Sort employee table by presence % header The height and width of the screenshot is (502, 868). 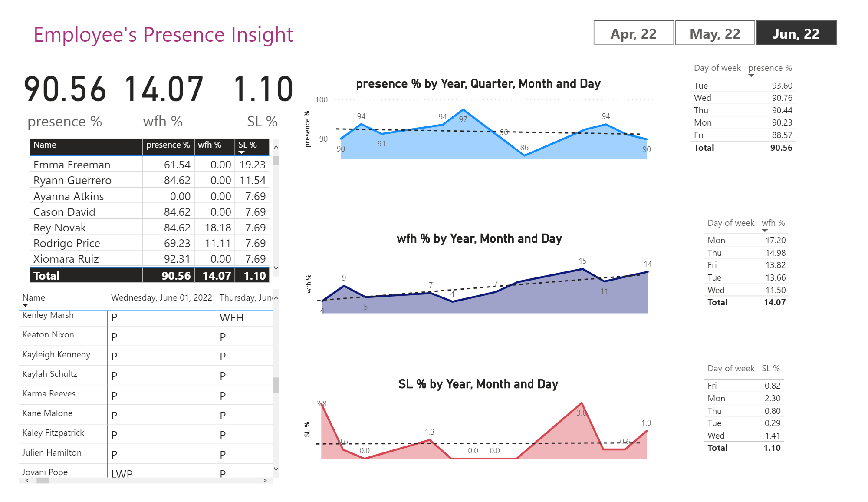click(x=168, y=145)
